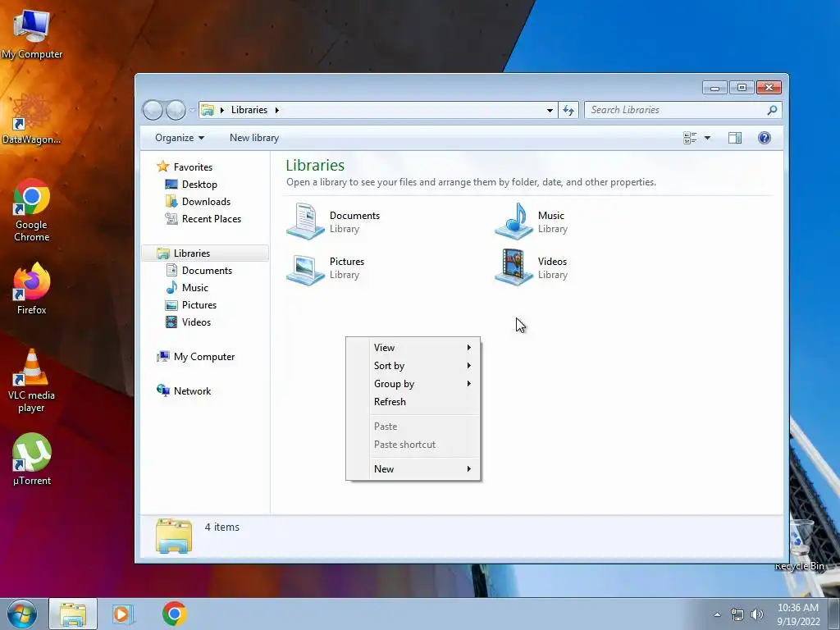This screenshot has height=630, width=840.
Task: Click the Show desktop button at taskbar end
Action: click(x=834, y=614)
